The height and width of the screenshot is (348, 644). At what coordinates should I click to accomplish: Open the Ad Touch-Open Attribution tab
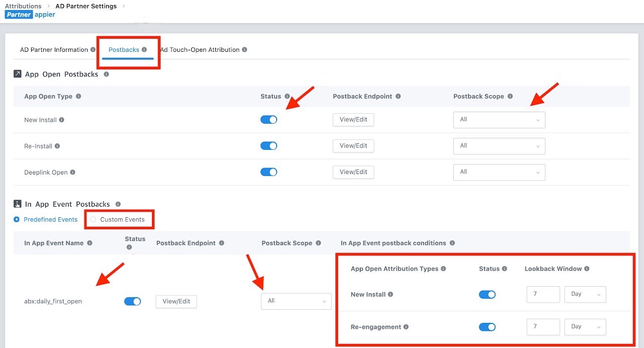pos(201,50)
